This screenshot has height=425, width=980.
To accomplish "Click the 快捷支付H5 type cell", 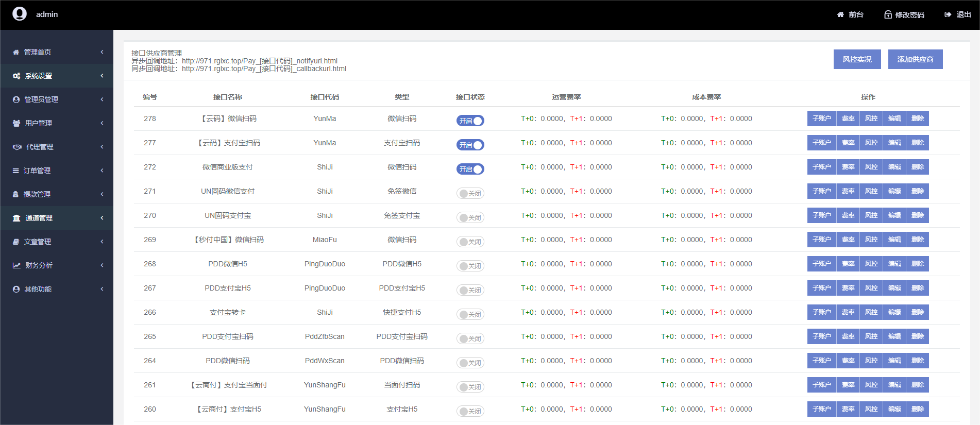I will coord(402,312).
